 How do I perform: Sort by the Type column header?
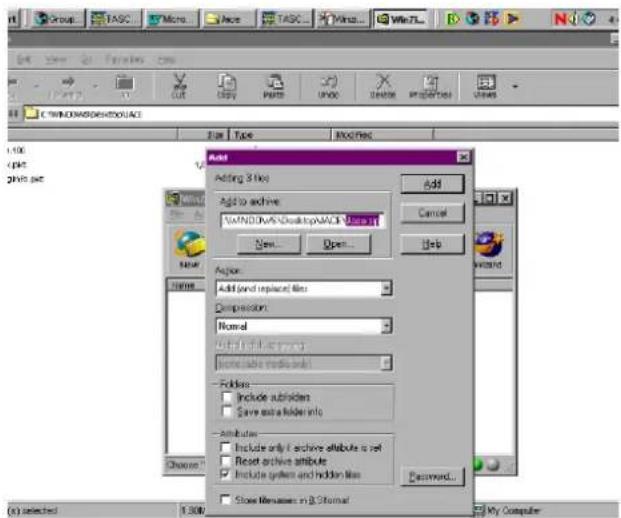point(280,135)
